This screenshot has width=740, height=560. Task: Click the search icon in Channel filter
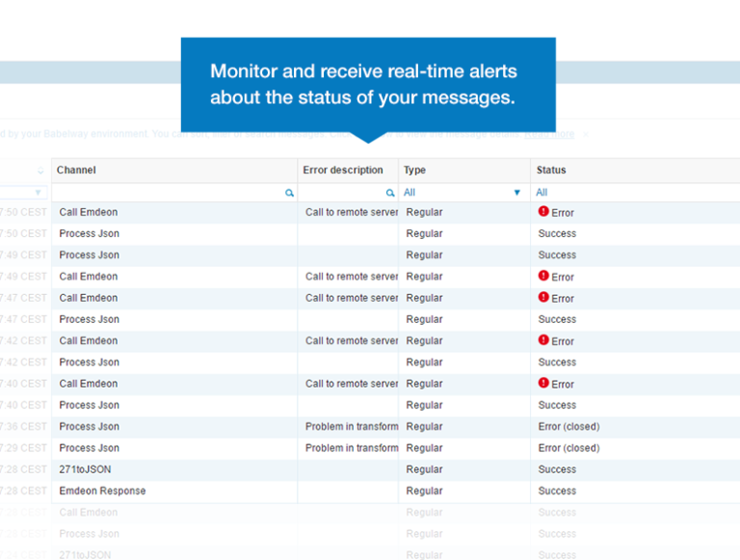pyautogui.click(x=289, y=193)
